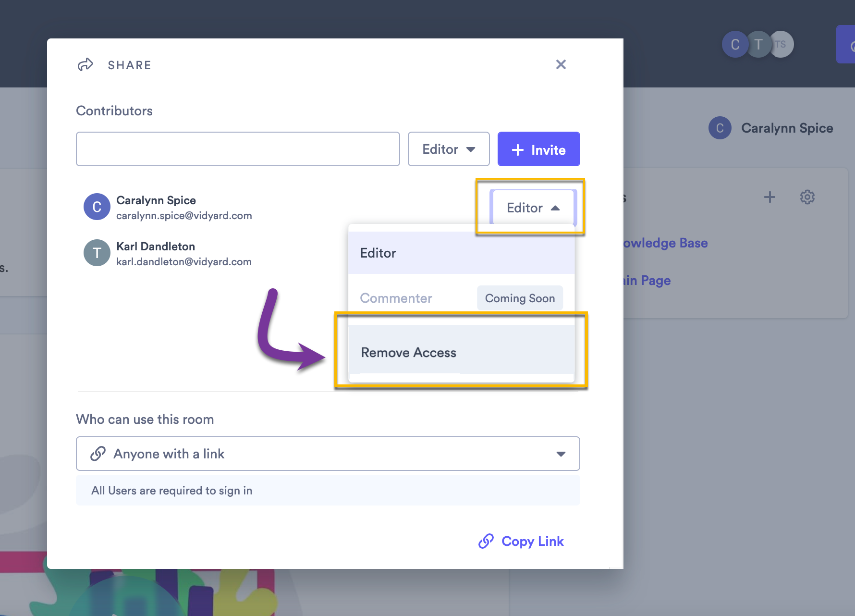Click the Who can use this room label
This screenshot has height=616, width=855.
click(145, 419)
